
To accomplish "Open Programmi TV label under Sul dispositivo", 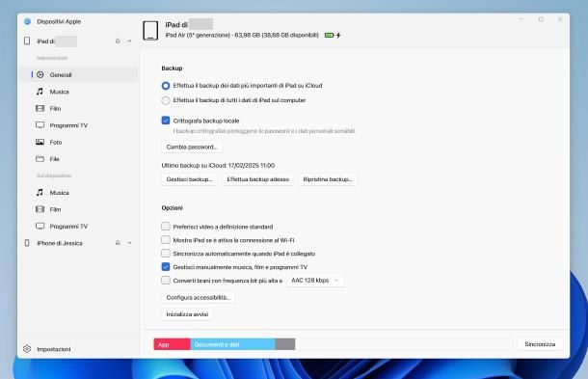I will 68,227.
